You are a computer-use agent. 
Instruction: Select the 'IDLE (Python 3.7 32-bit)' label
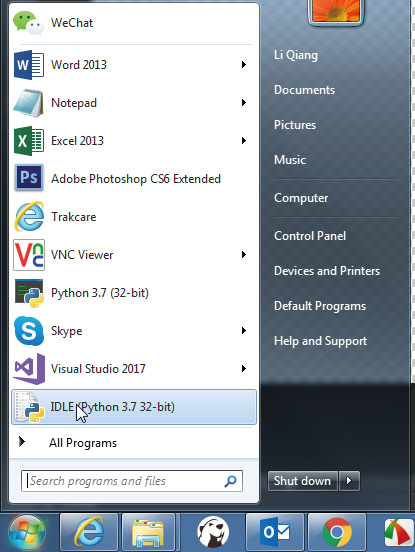click(113, 407)
